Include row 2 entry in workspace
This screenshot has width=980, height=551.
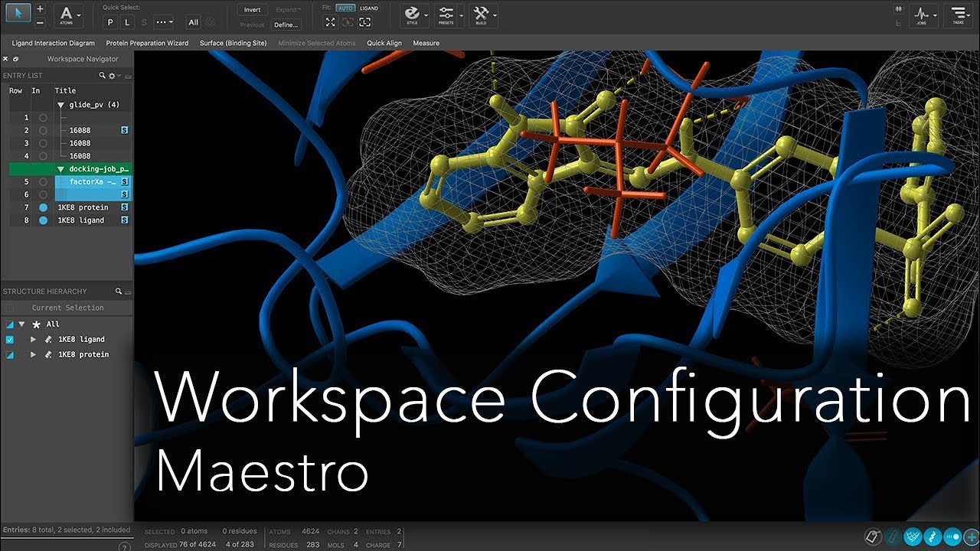point(43,131)
